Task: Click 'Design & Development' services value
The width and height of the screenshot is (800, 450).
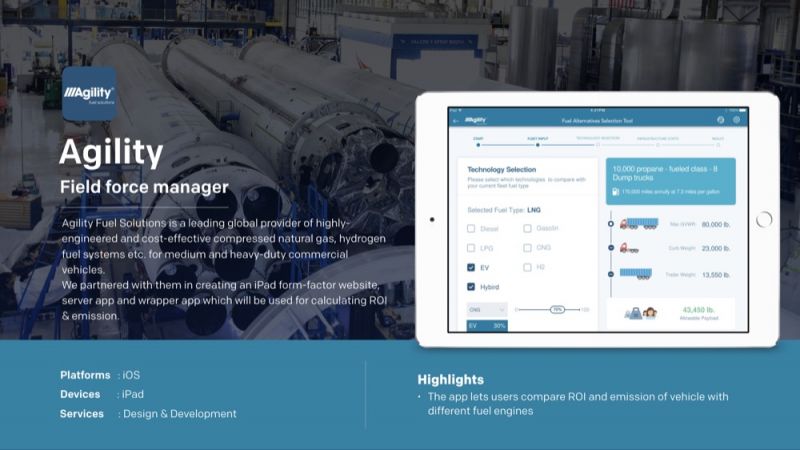Action: click(x=180, y=414)
